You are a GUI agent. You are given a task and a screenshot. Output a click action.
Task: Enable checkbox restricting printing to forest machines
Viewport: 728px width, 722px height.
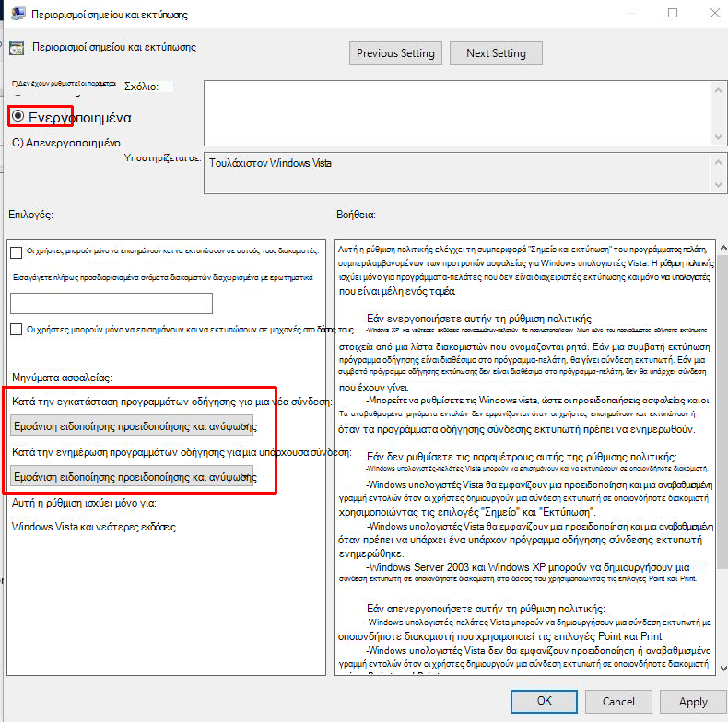tap(17, 330)
